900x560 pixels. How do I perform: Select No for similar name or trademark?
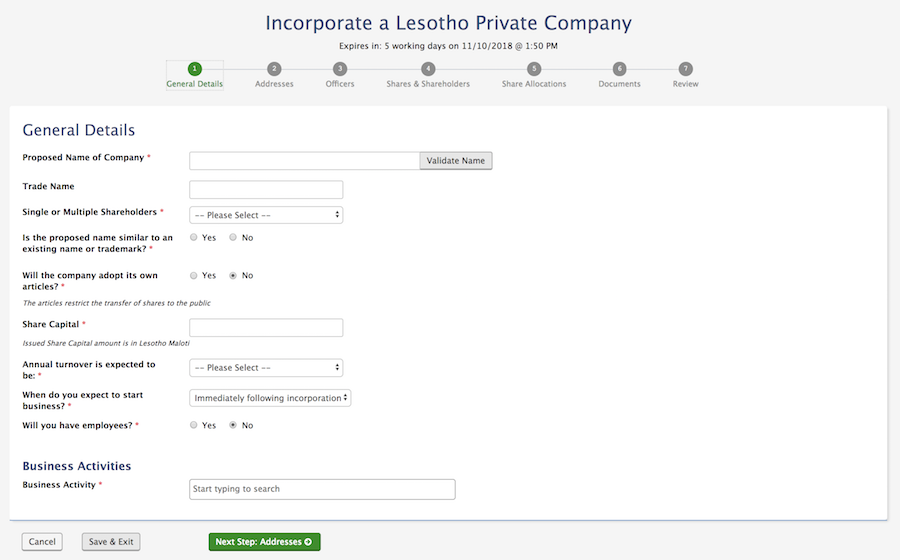pyautogui.click(x=233, y=238)
